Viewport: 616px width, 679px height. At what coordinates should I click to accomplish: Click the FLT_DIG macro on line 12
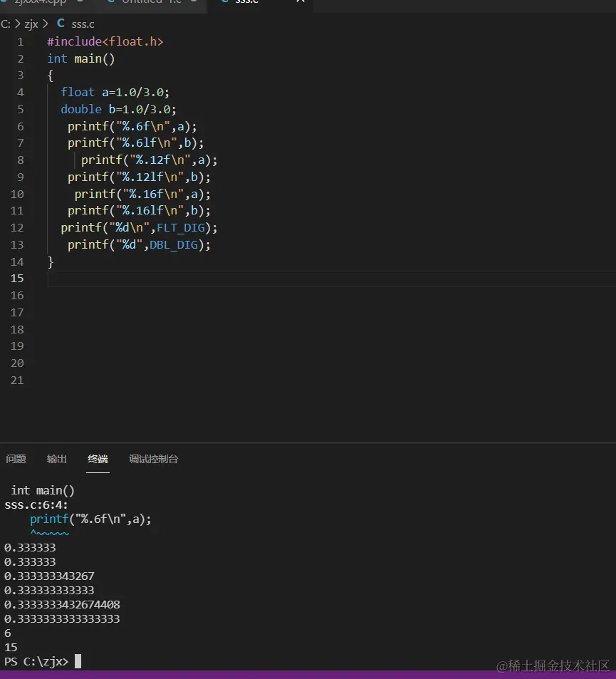coord(180,228)
